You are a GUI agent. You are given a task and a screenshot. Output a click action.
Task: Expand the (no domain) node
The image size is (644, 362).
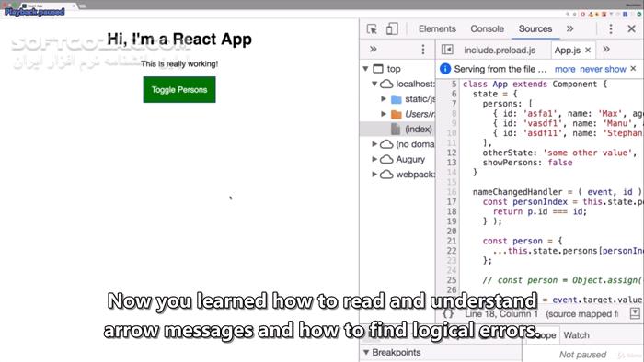374,144
